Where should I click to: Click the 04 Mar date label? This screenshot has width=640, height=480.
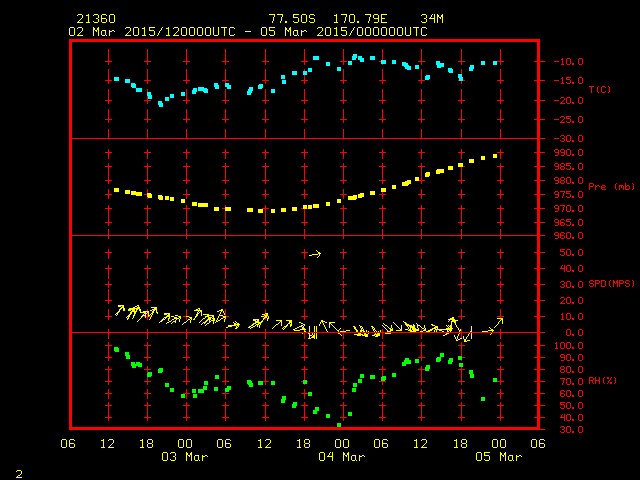tap(342, 457)
